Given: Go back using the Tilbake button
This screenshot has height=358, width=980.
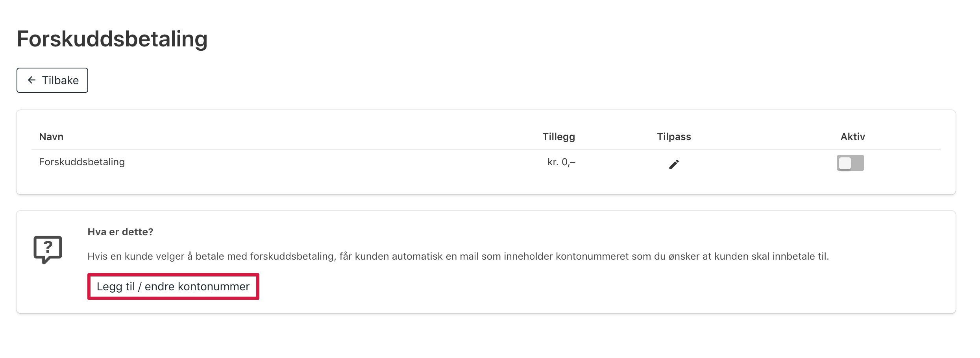Looking at the screenshot, I should [52, 80].
